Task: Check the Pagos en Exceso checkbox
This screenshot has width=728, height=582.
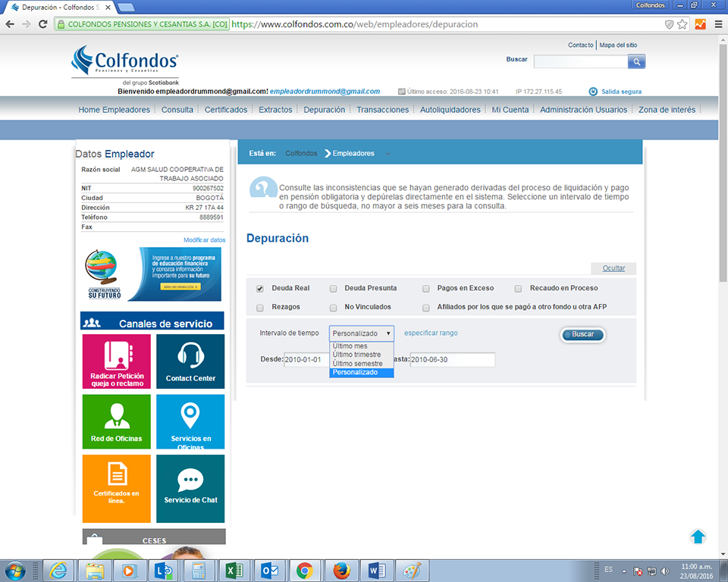Action: (426, 289)
